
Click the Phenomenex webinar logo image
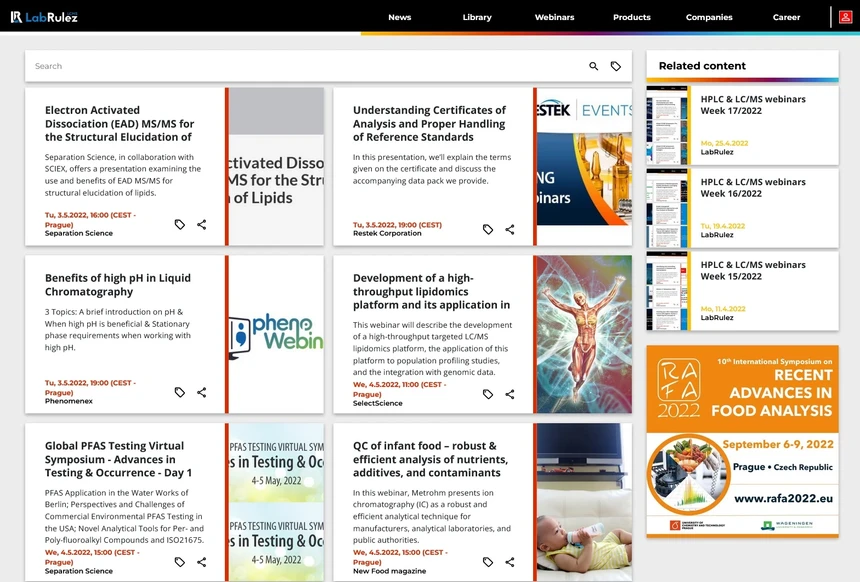click(276, 334)
